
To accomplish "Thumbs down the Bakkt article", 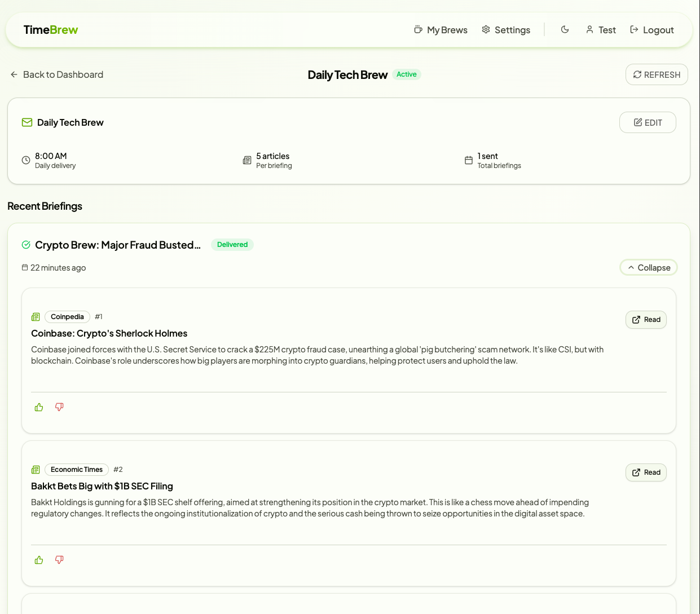I will 59,560.
